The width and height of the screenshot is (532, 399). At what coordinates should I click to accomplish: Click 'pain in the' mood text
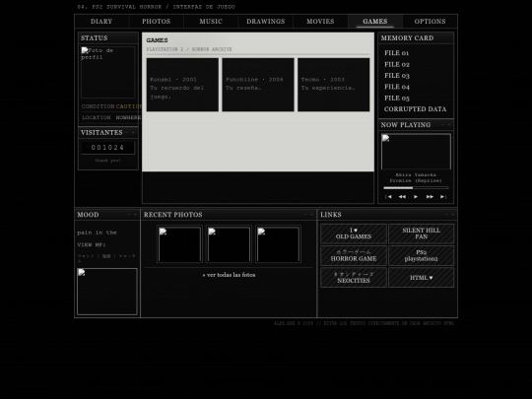pos(97,233)
